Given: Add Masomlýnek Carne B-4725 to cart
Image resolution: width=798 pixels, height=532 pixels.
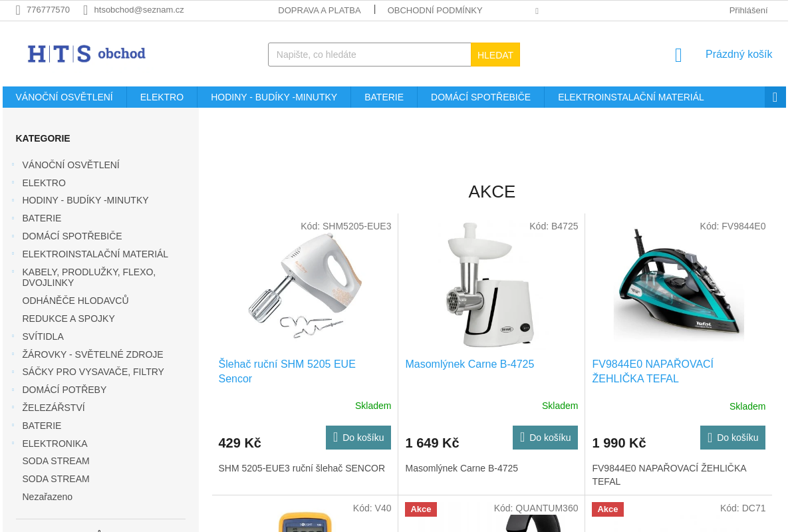Looking at the screenshot, I should 545,438.
